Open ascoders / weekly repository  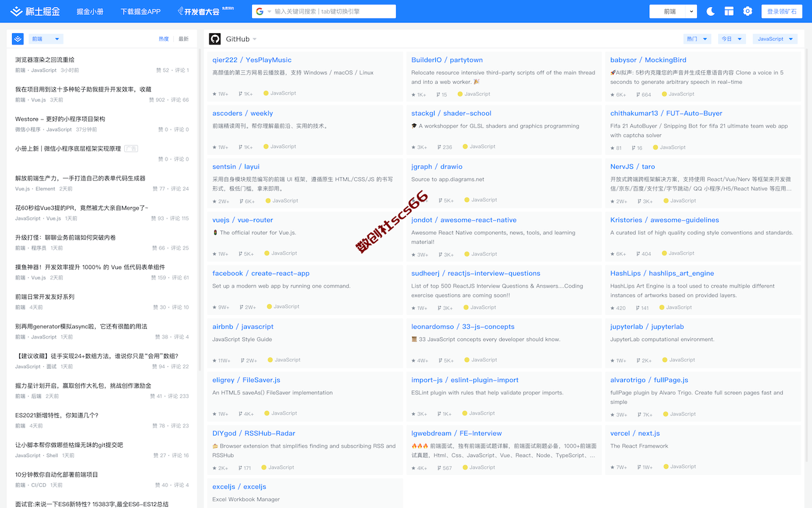click(x=242, y=113)
